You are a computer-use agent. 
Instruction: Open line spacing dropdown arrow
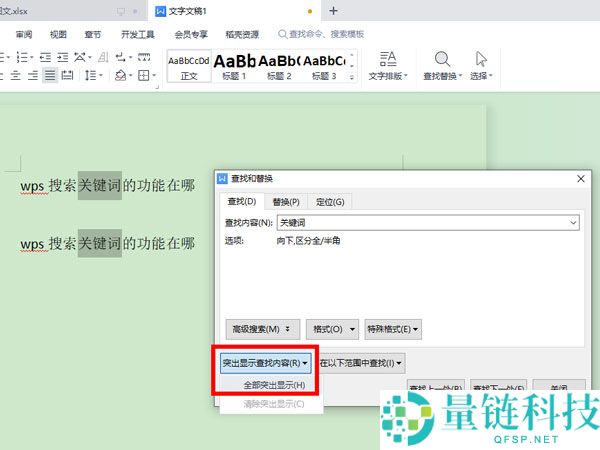(101, 75)
